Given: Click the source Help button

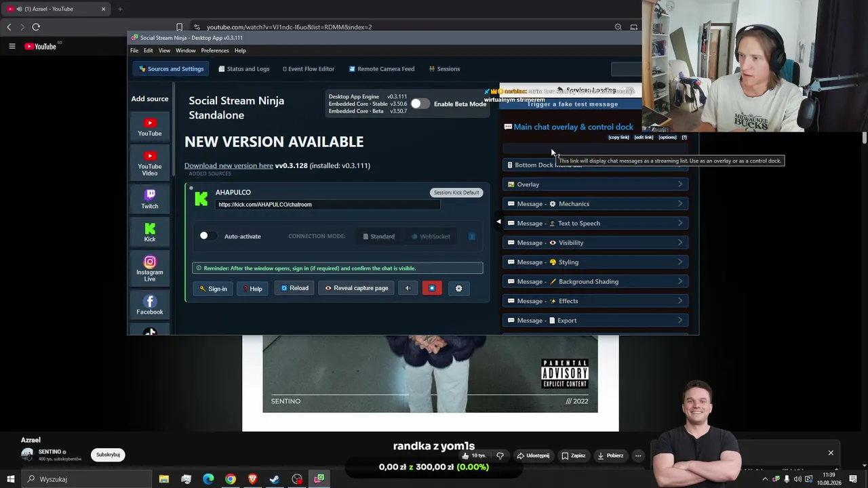Looking at the screenshot, I should (252, 289).
